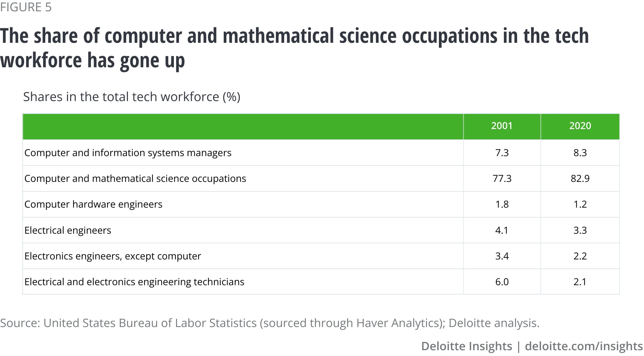Viewport: 644px width, 356px height.
Task: Select the 8.3 cell for systems managers
Action: pos(580,153)
